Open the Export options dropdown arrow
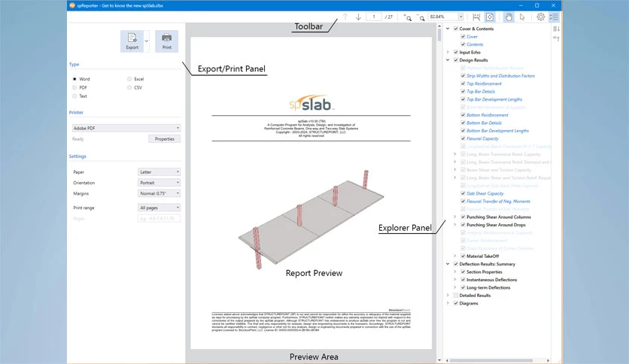 147,41
